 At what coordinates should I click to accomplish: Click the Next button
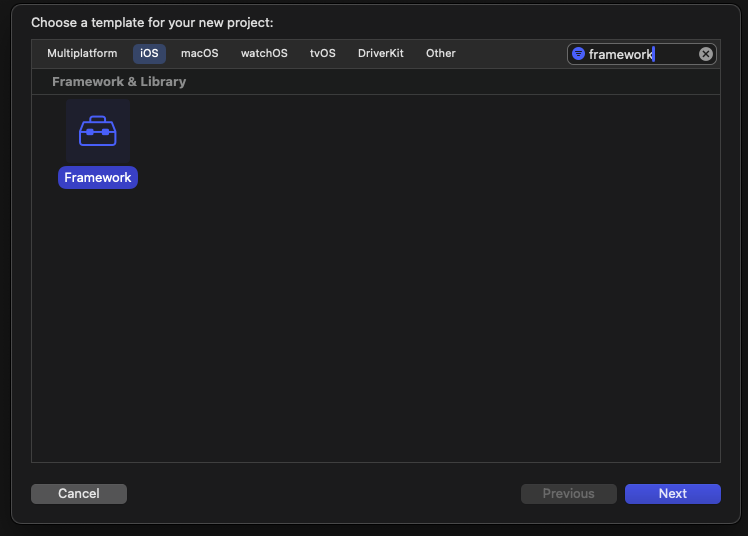point(673,494)
